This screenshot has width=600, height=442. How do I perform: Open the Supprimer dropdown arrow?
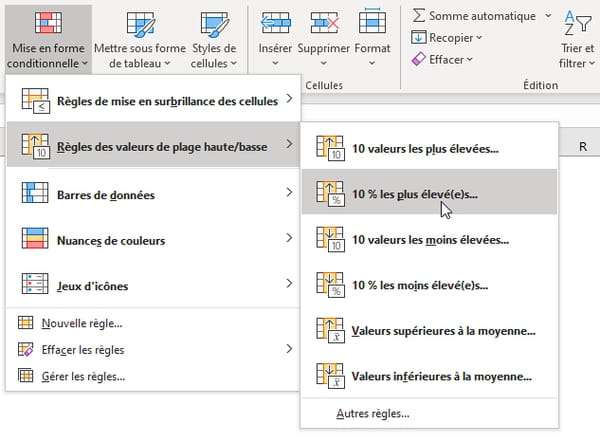(x=324, y=63)
